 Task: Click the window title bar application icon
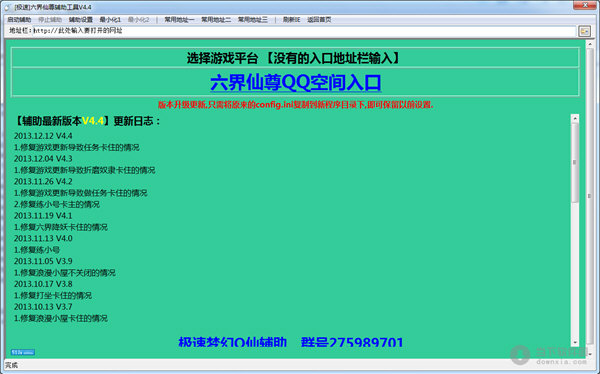click(x=7, y=7)
